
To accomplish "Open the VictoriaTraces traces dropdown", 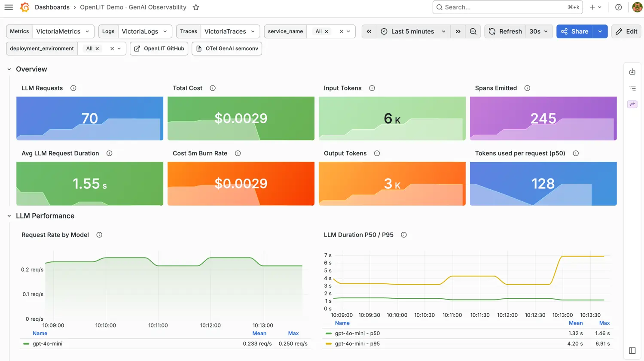I will 230,31.
